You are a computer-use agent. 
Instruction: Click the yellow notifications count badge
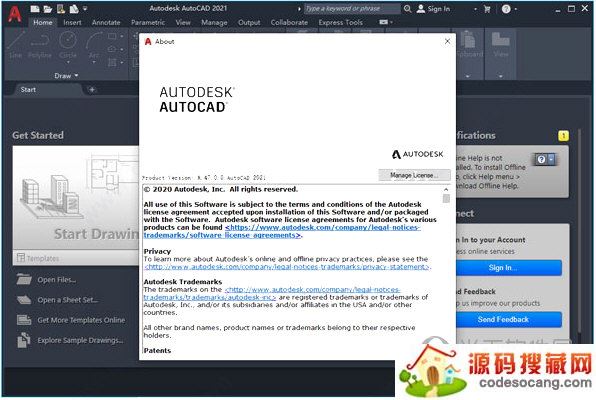pos(563,135)
